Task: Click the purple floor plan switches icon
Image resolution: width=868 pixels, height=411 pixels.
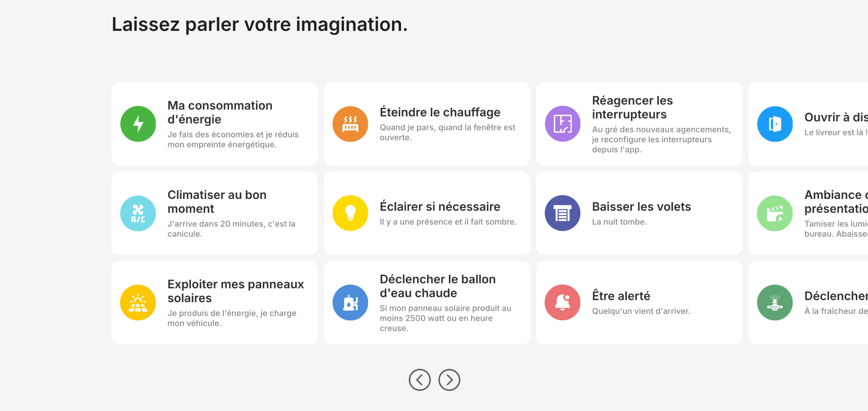Action: (x=562, y=124)
